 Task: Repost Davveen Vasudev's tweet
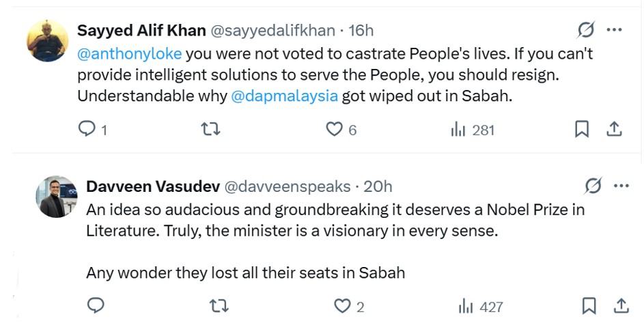click(x=219, y=306)
